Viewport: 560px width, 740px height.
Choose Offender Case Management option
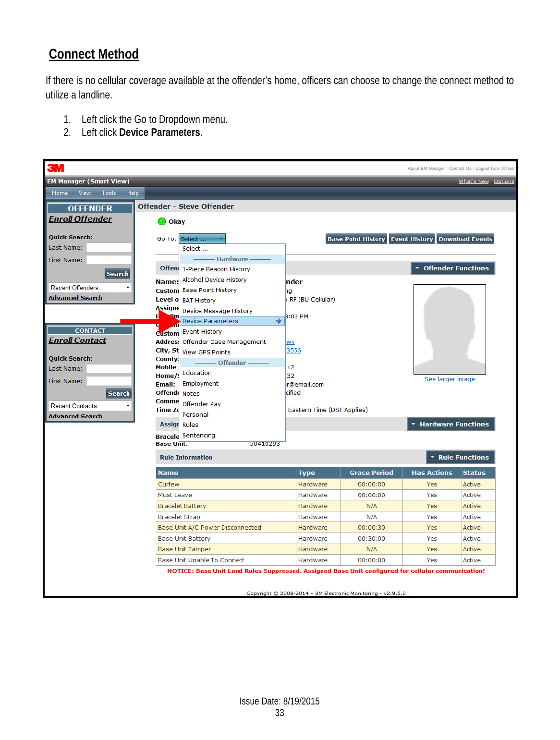tap(232, 342)
